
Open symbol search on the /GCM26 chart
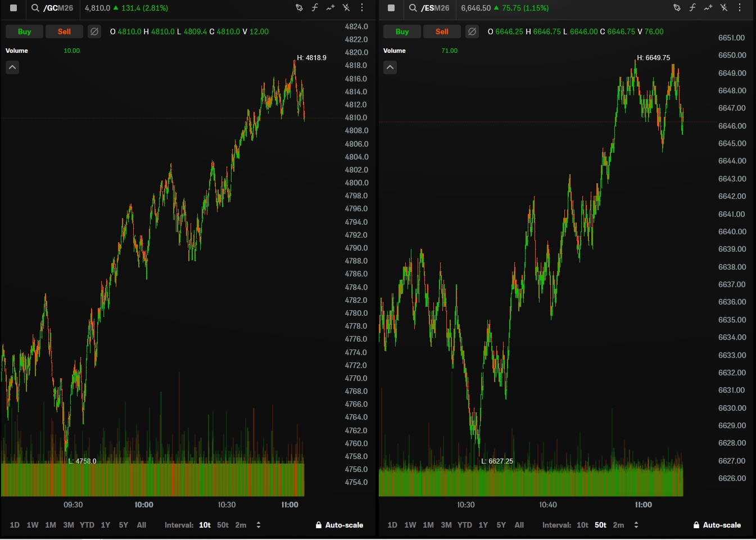pos(35,8)
